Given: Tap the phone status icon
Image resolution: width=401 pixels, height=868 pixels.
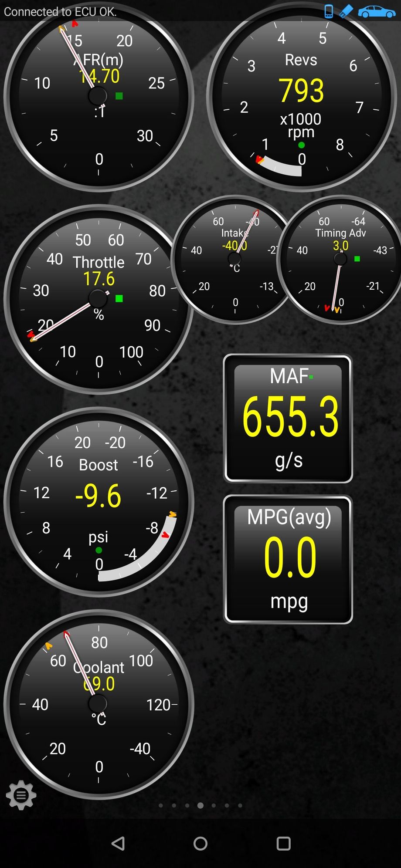Looking at the screenshot, I should pyautogui.click(x=329, y=12).
